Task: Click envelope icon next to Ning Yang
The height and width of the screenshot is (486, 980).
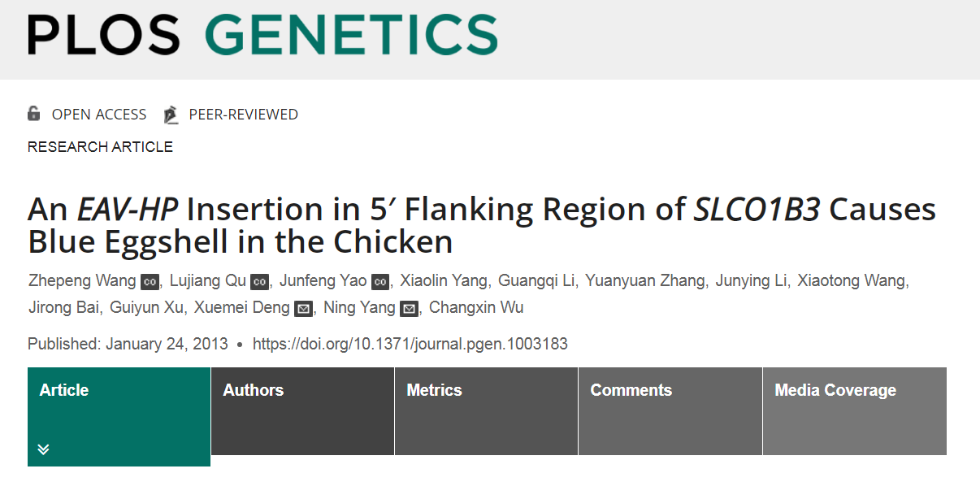Action: click(x=409, y=309)
